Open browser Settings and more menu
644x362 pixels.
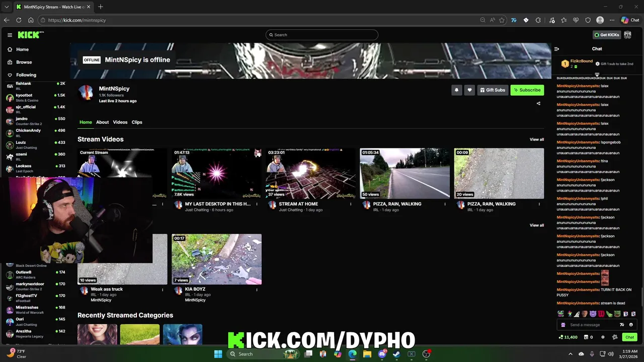pyautogui.click(x=612, y=20)
